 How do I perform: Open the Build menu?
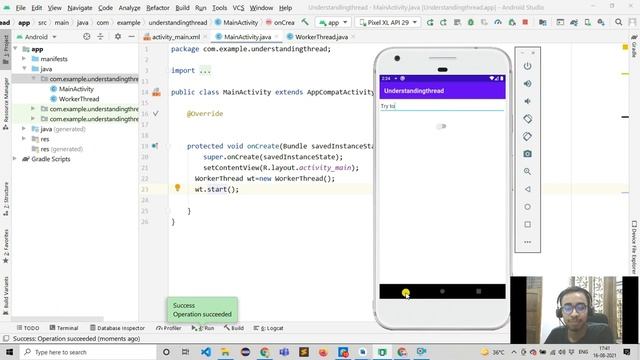click(x=182, y=8)
